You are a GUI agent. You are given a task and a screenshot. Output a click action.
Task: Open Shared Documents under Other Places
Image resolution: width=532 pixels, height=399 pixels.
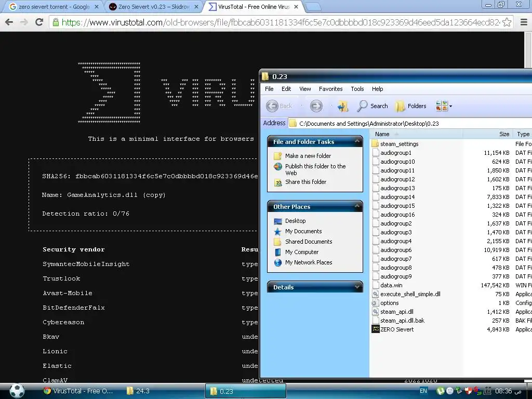[x=309, y=242]
